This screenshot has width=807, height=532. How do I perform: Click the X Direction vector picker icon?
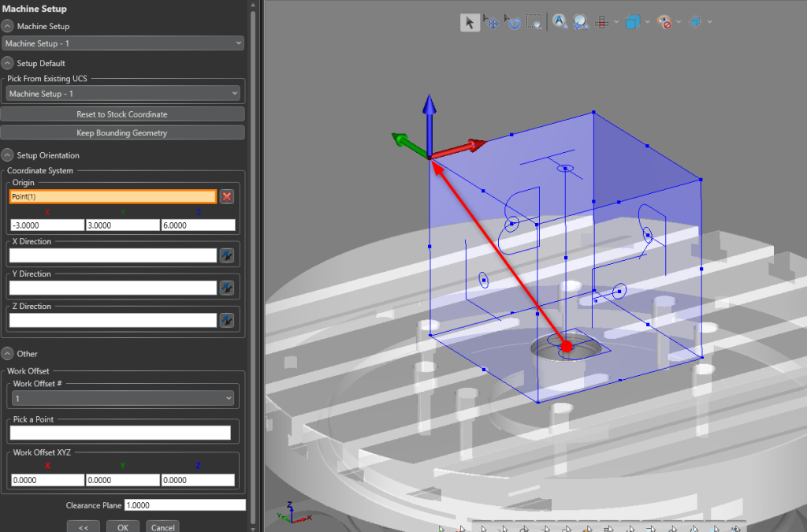(x=228, y=255)
